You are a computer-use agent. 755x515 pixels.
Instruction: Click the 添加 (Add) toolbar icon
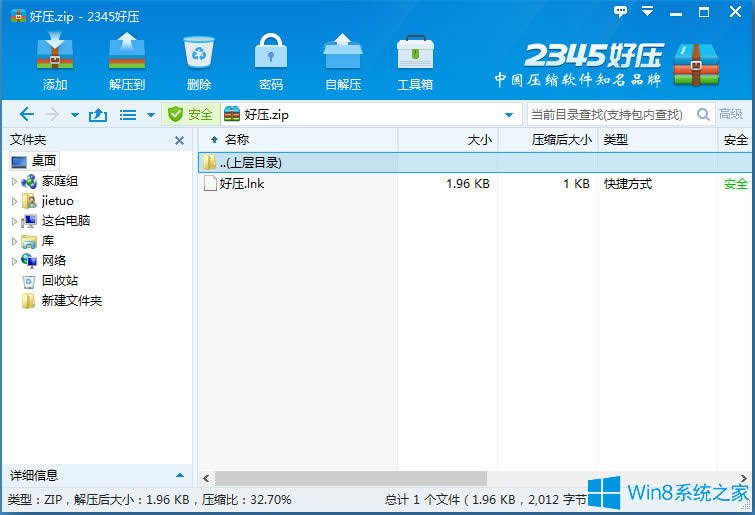(55, 59)
